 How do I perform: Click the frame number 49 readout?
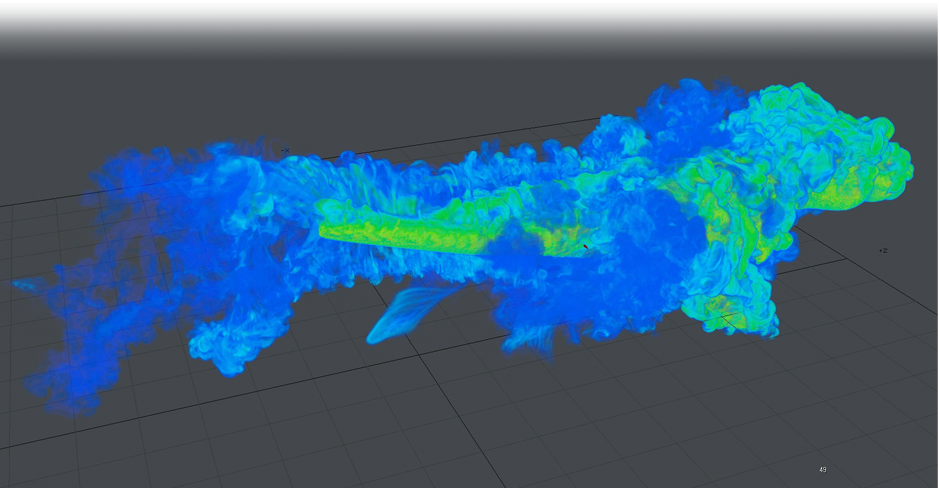[x=822, y=469]
